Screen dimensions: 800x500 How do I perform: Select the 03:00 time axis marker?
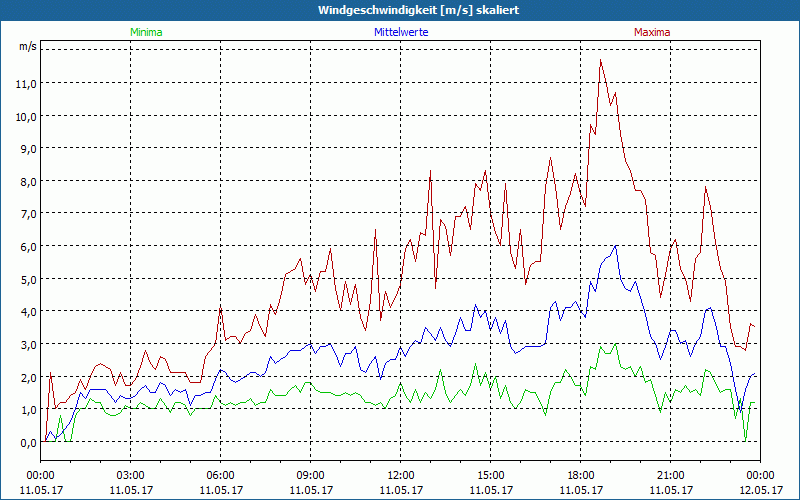(x=130, y=475)
